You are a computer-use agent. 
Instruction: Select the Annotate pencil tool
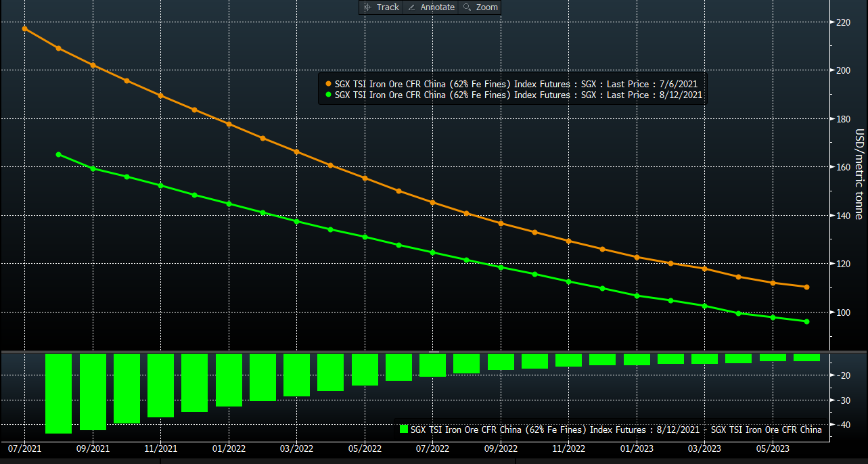[x=431, y=7]
